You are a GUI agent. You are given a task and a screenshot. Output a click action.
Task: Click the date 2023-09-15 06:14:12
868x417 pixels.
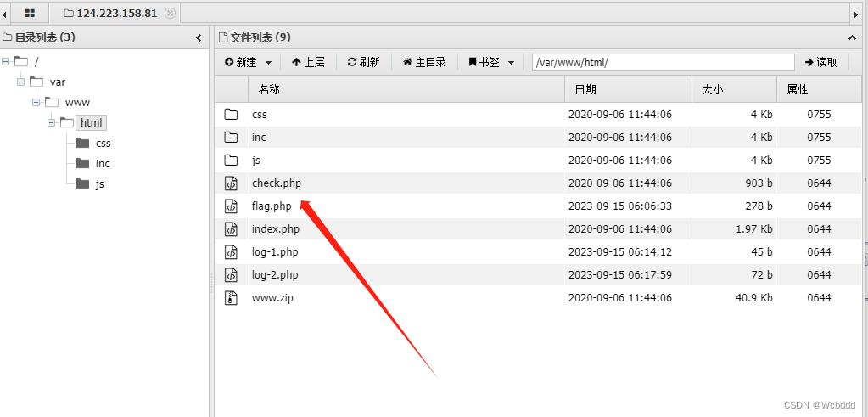click(x=620, y=252)
